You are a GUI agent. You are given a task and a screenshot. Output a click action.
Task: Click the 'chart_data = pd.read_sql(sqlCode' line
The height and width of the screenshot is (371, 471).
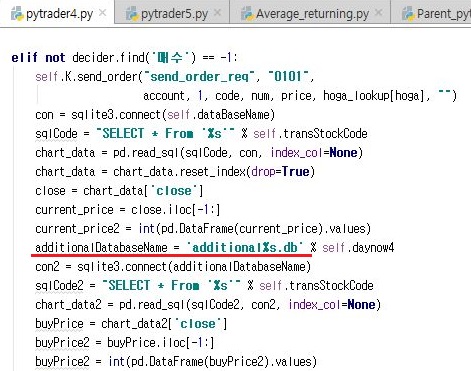click(x=199, y=153)
